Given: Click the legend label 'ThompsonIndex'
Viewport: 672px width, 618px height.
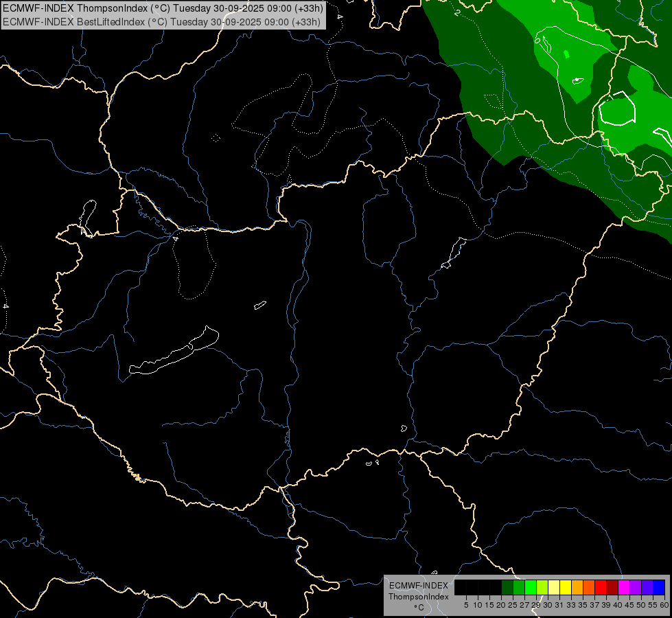Looking at the screenshot, I should tap(419, 597).
